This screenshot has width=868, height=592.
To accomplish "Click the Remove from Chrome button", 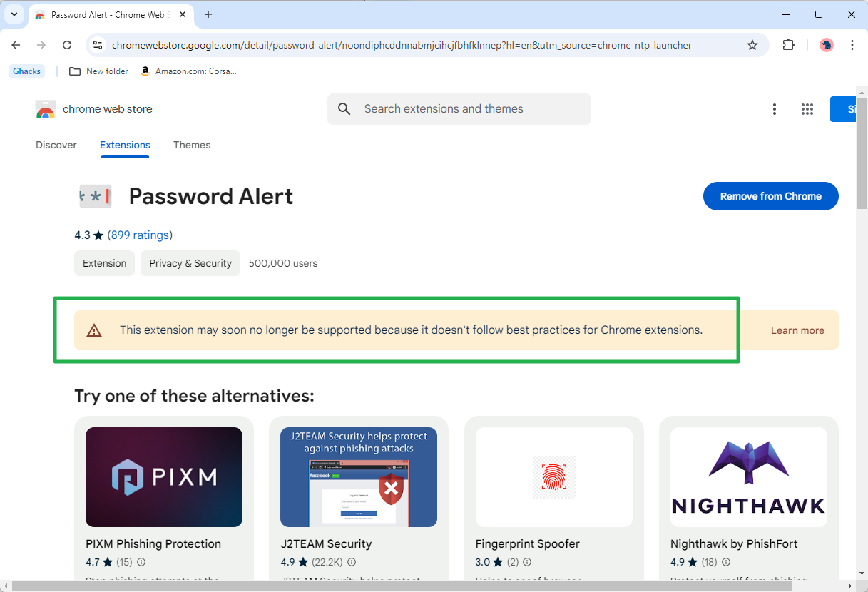I will click(x=770, y=196).
